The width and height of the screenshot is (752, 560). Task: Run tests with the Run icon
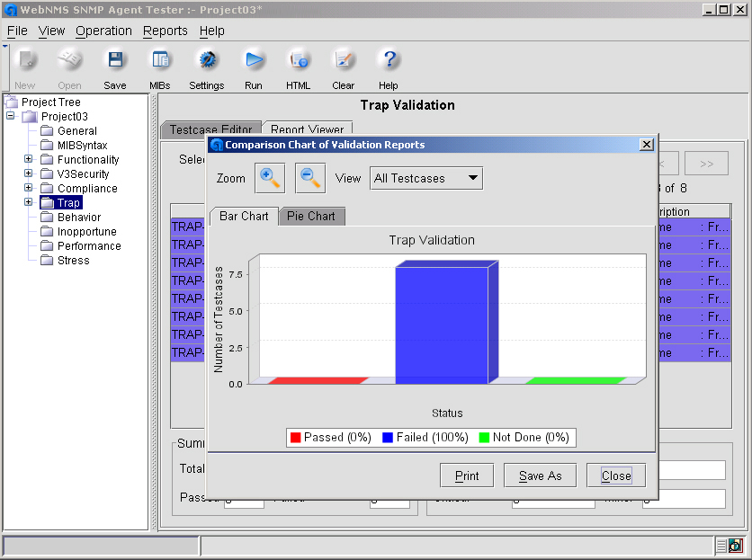point(254,60)
